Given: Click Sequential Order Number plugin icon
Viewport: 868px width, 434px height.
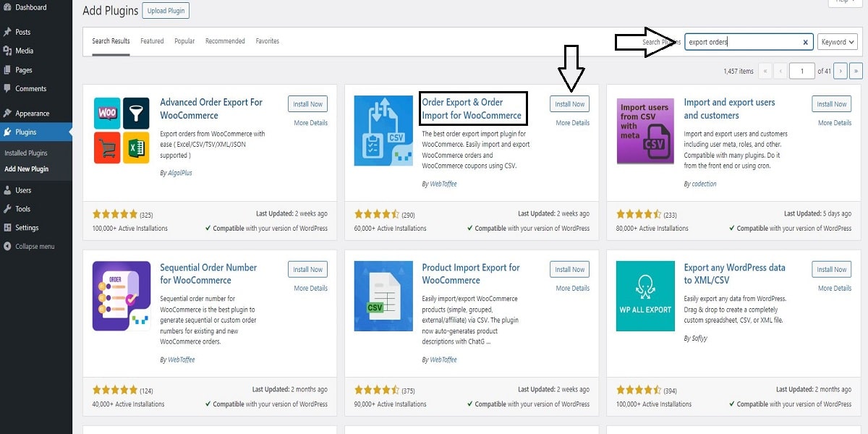Looking at the screenshot, I should coord(122,296).
